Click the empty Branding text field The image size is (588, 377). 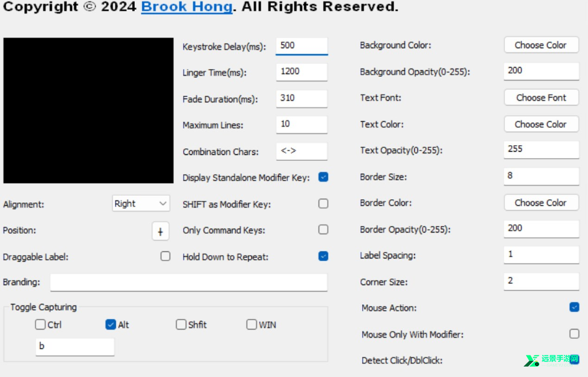(x=189, y=283)
